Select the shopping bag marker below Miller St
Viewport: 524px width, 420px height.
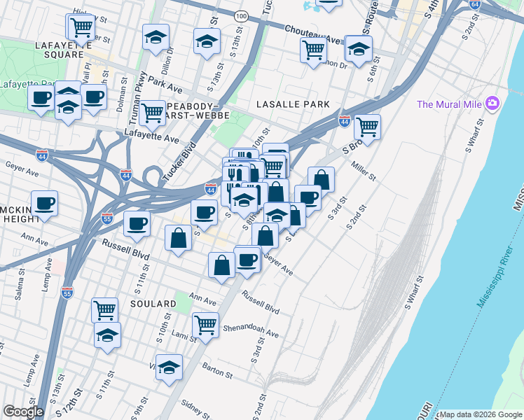click(321, 180)
